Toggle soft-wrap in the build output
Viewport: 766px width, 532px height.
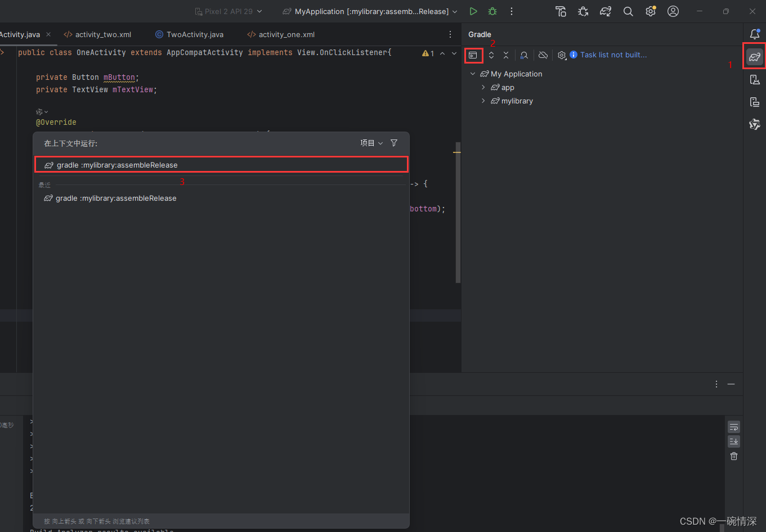(x=734, y=427)
